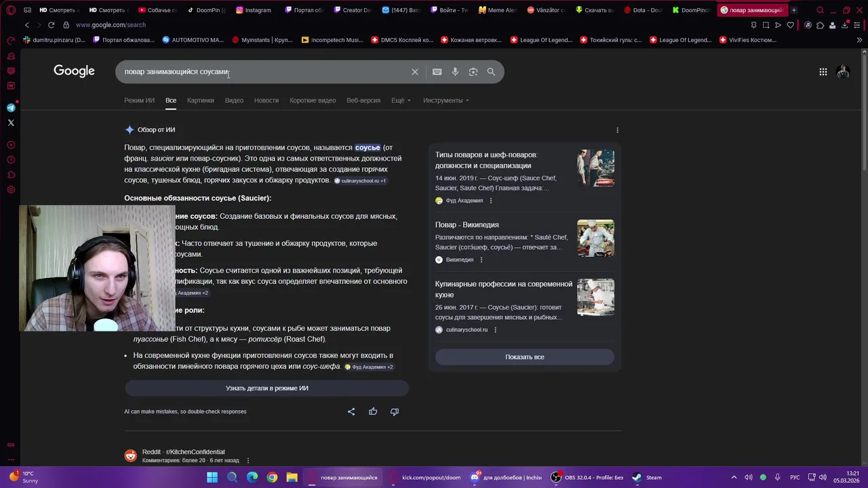
Task: Submit search with magnifying glass icon
Action: pos(491,72)
